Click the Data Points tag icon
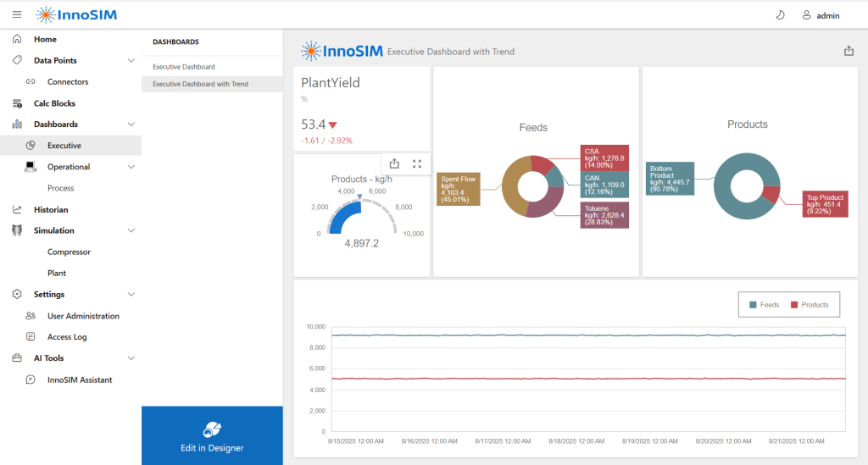Image resolution: width=868 pixels, height=465 pixels. tap(17, 60)
